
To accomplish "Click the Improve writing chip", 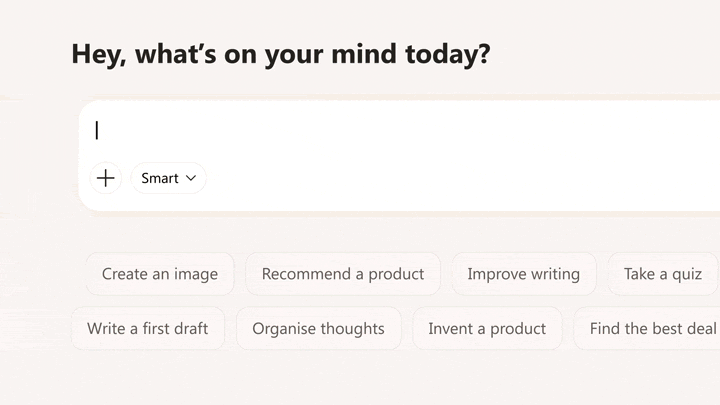I will click(x=523, y=274).
